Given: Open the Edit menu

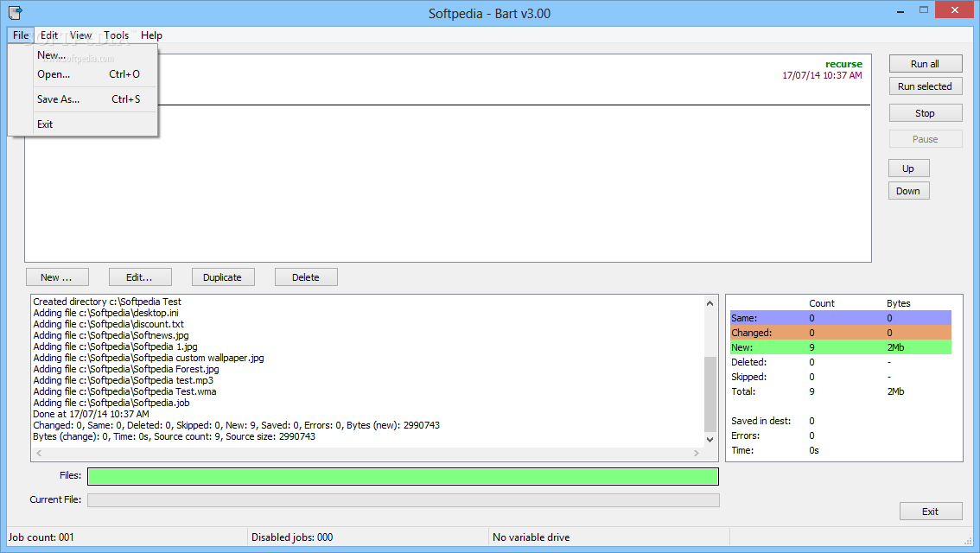Looking at the screenshot, I should click(x=49, y=35).
